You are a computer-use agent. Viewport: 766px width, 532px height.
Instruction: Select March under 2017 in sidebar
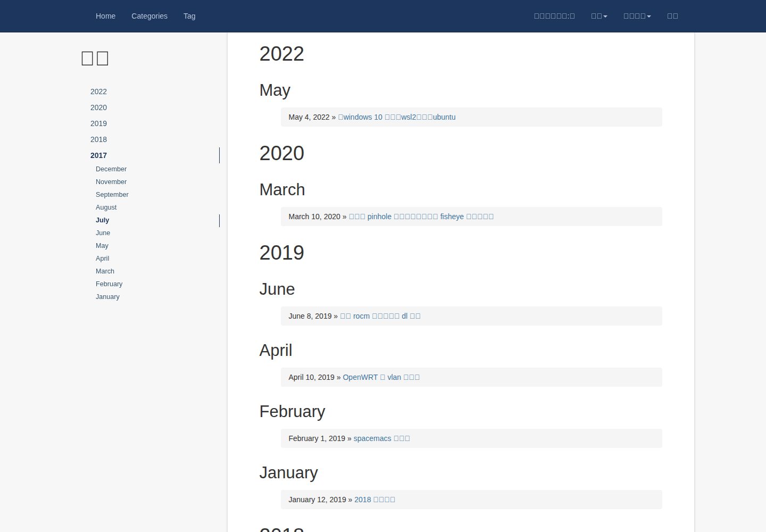[105, 271]
